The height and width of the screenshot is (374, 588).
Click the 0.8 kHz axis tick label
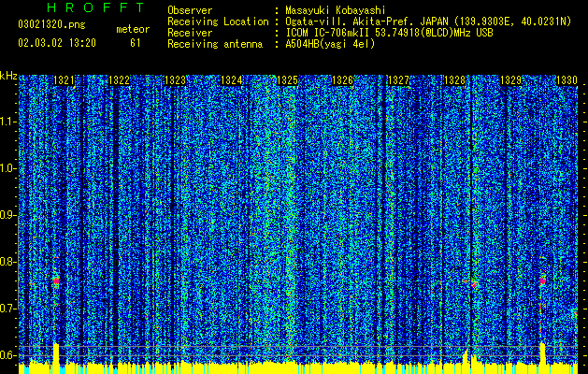[x=8, y=262]
